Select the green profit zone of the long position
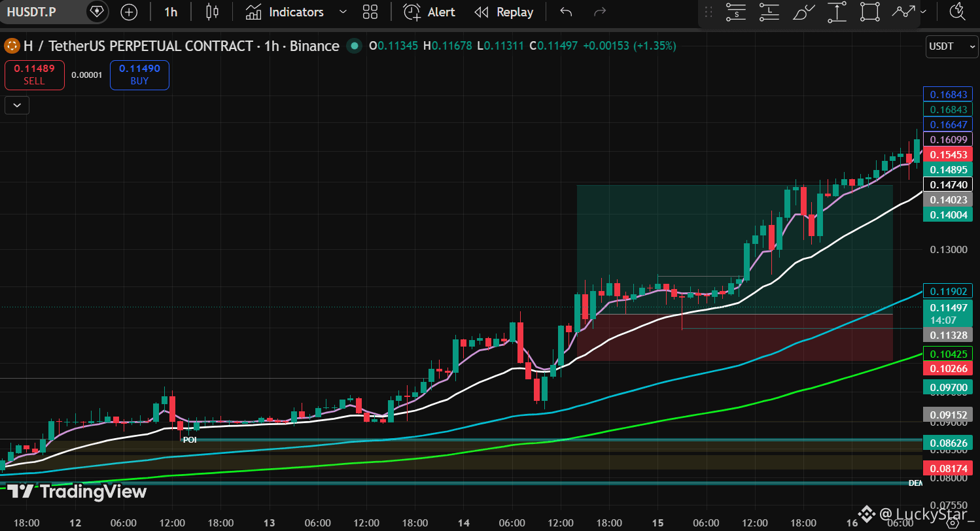This screenshot has height=531, width=980. (x=735, y=250)
